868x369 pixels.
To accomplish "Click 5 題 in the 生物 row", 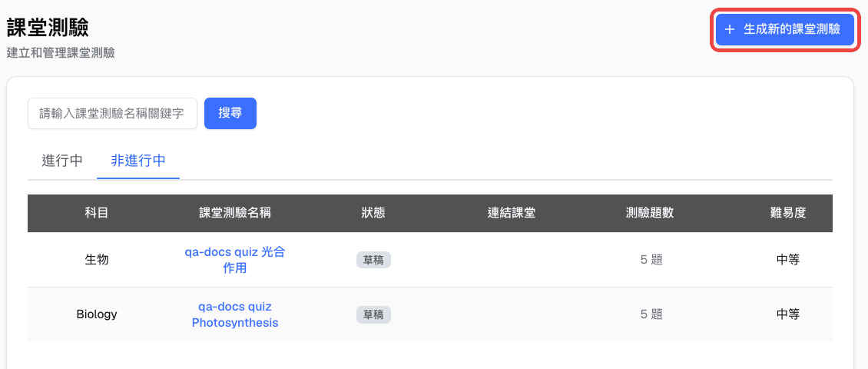I will pyautogui.click(x=651, y=260).
